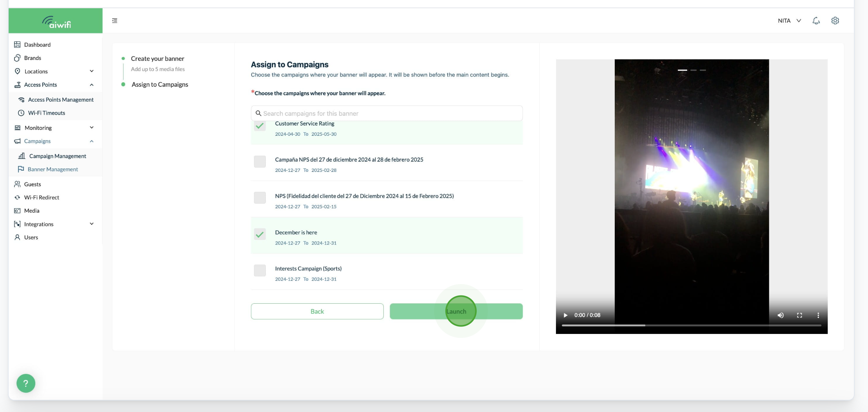The width and height of the screenshot is (868, 412).
Task: Click the clock icon beside Wi-Fi Timeouts
Action: [21, 113]
